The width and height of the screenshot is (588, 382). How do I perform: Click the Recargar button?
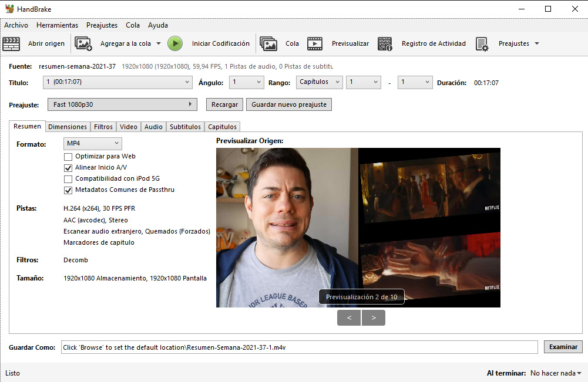point(224,104)
